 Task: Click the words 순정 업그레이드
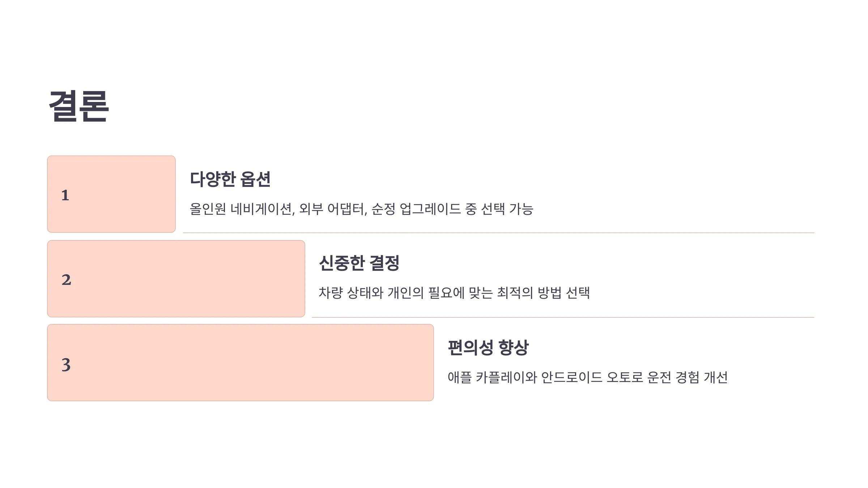(x=416, y=209)
